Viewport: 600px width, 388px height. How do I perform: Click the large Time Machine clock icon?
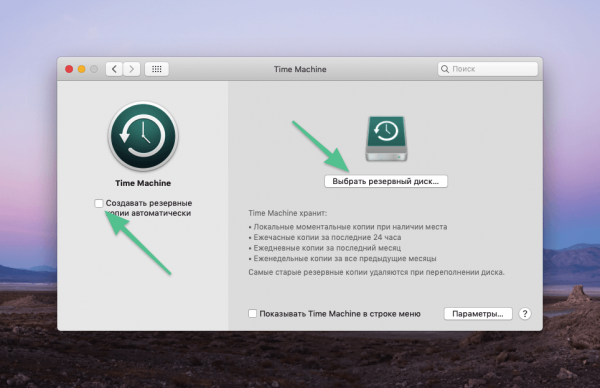(x=143, y=136)
